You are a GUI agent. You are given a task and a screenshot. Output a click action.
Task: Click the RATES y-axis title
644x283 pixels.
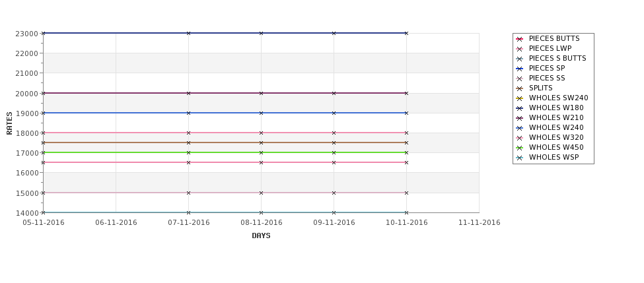pyautogui.click(x=9, y=123)
